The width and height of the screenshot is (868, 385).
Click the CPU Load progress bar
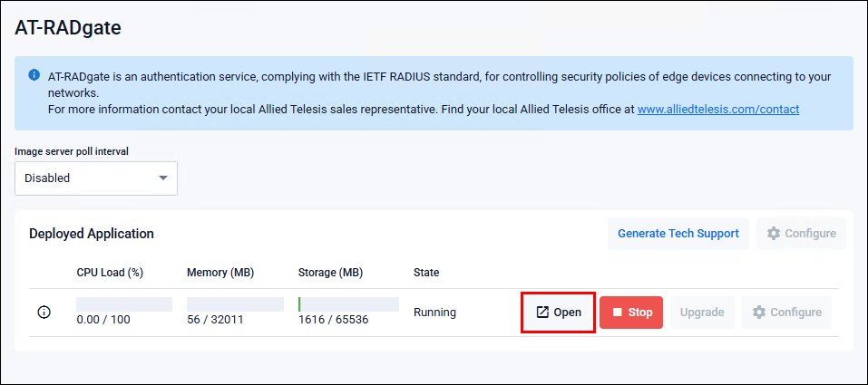[x=124, y=304]
